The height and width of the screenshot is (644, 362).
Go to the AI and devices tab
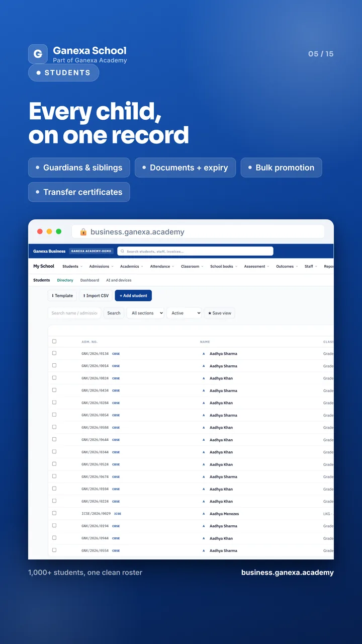point(119,280)
